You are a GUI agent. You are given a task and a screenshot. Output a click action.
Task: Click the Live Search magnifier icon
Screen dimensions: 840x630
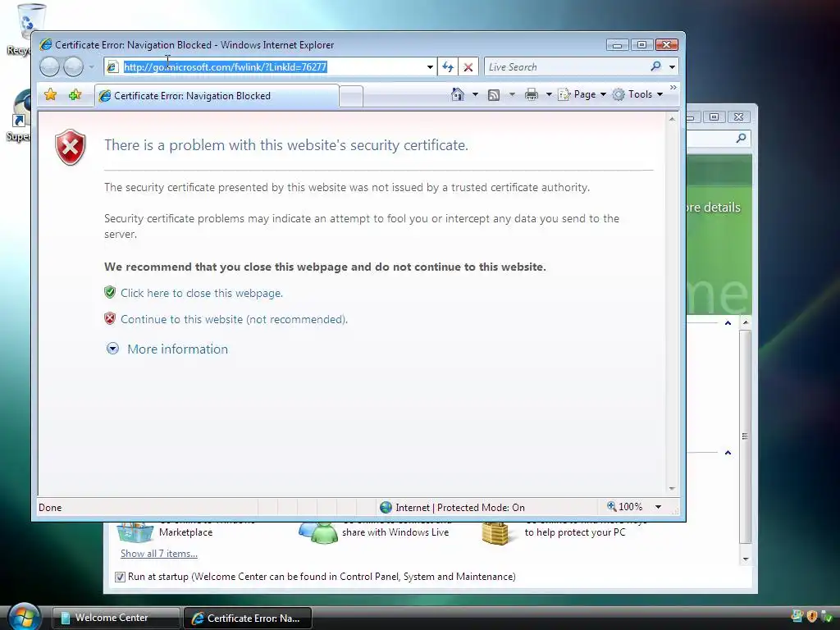(655, 66)
